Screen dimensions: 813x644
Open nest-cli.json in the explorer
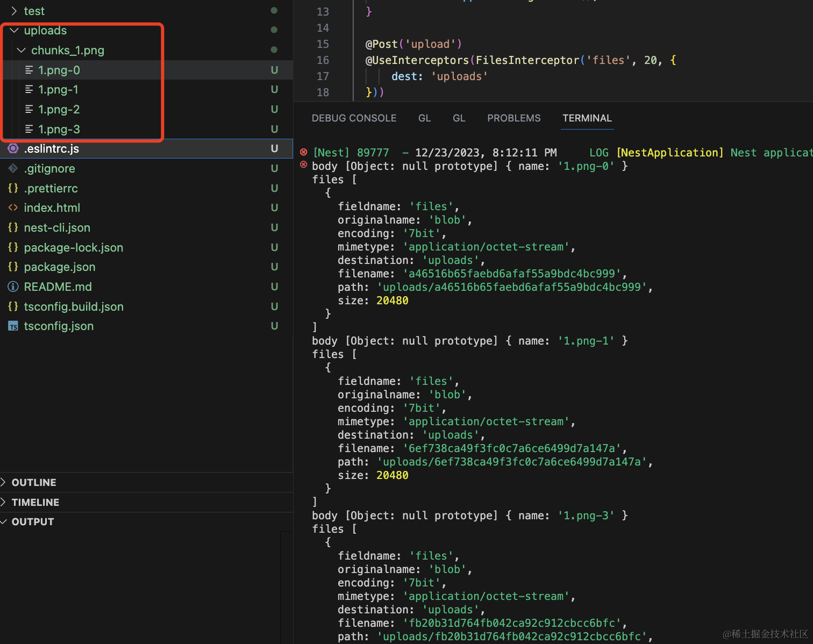tap(57, 228)
